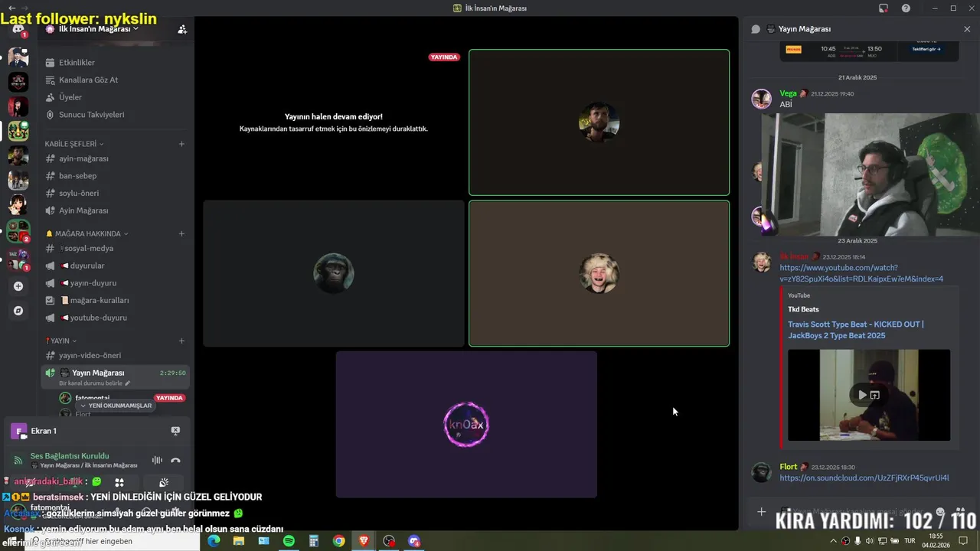Open attachment plus button in chat
This screenshot has width=980, height=551.
click(761, 512)
